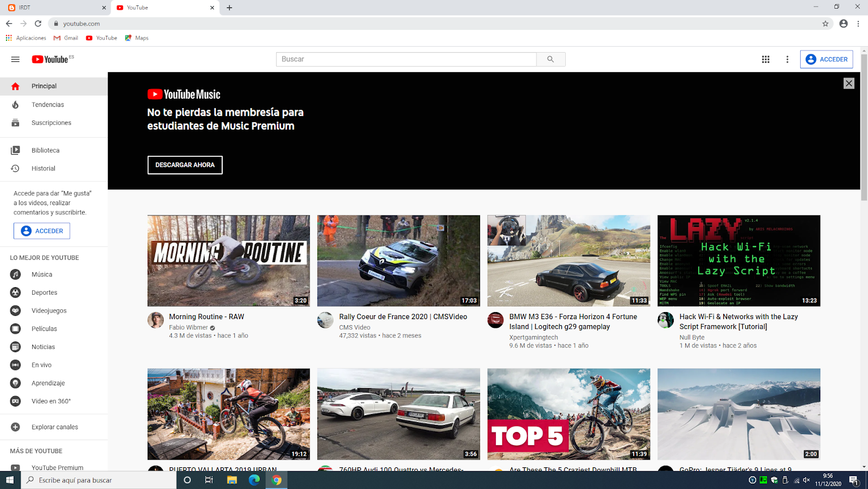
Task: Click the Noticias category icon
Action: click(x=15, y=347)
